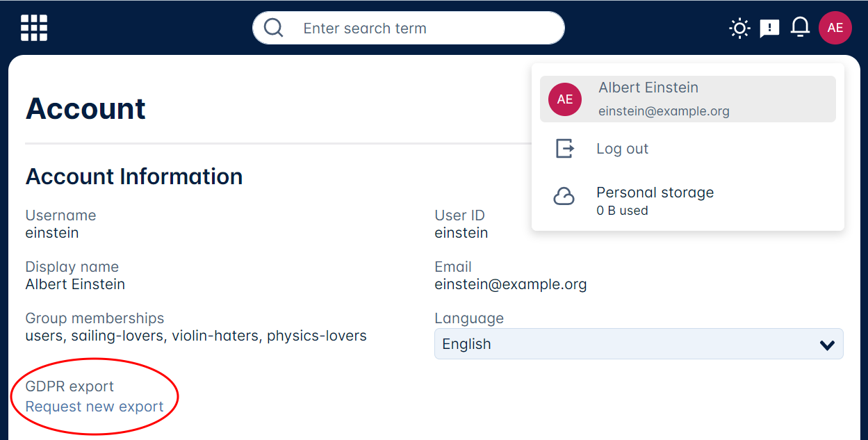Click the AE avatar in the header

point(835,27)
